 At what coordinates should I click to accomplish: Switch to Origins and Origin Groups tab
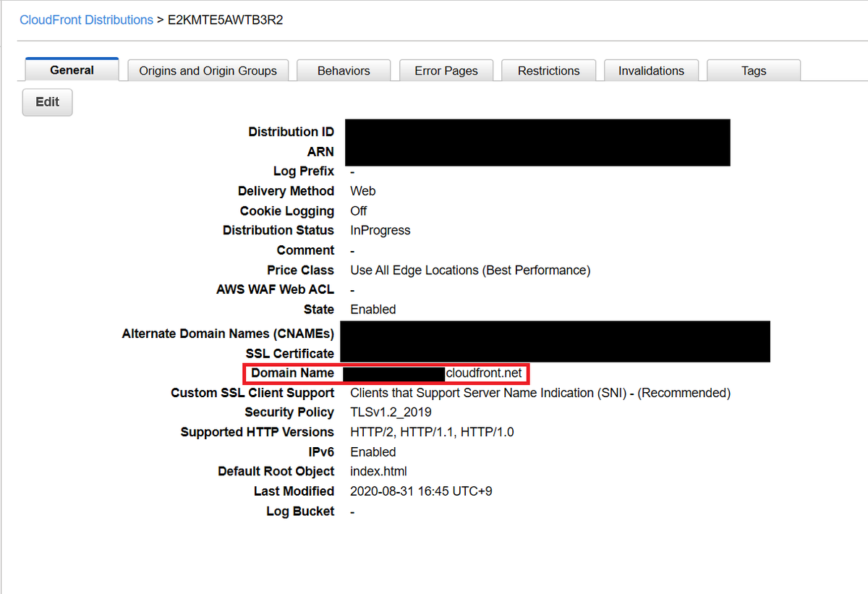click(208, 70)
